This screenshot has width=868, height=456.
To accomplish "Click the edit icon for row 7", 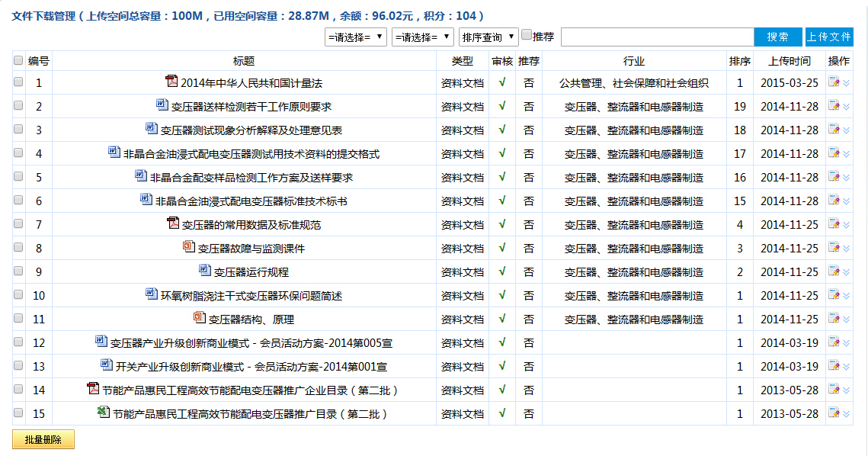I will click(834, 225).
